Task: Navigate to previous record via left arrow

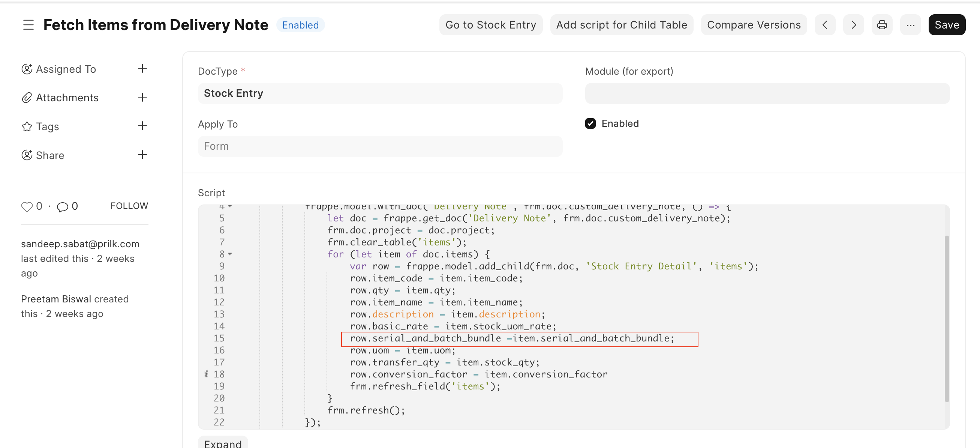Action: point(825,25)
